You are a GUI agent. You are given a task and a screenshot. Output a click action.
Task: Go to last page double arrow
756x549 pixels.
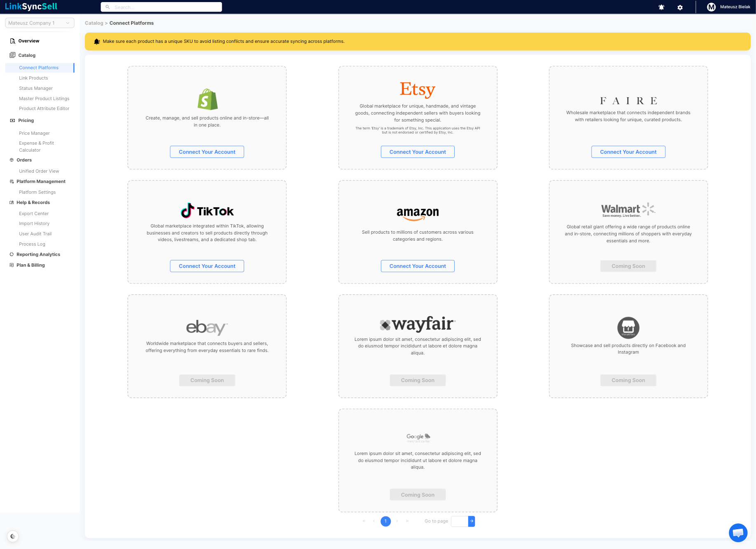pyautogui.click(x=407, y=521)
